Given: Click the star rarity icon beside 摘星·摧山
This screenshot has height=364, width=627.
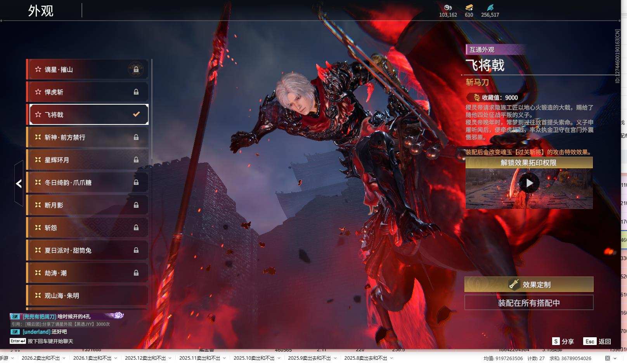Looking at the screenshot, I should pos(38,69).
